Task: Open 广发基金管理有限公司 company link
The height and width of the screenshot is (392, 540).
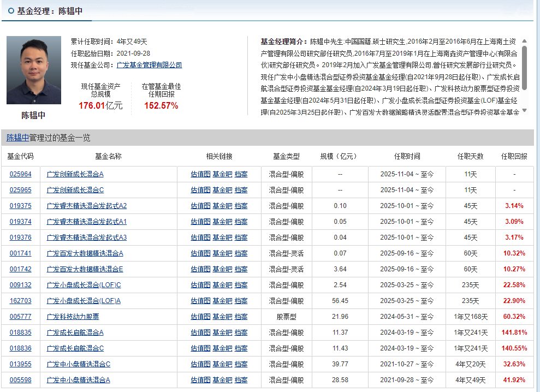Action: click(x=149, y=65)
